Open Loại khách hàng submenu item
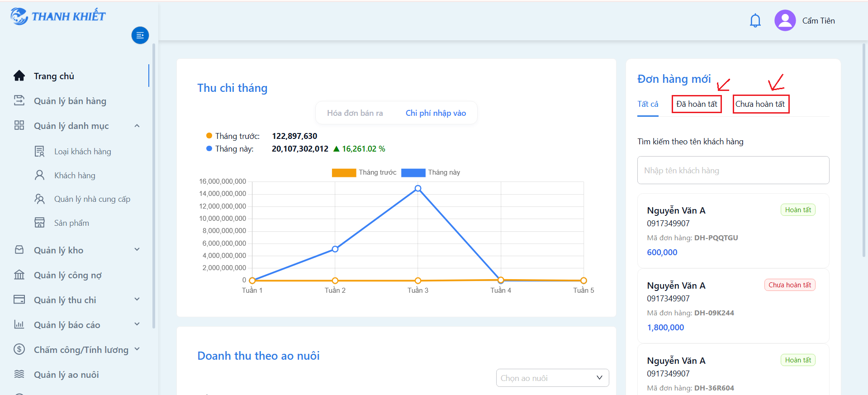The height and width of the screenshot is (395, 868). click(82, 152)
